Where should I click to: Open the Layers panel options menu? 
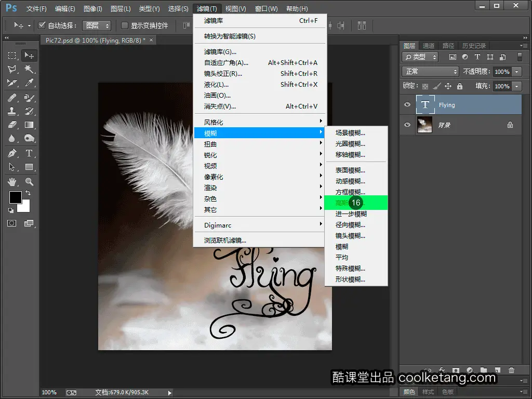point(524,46)
